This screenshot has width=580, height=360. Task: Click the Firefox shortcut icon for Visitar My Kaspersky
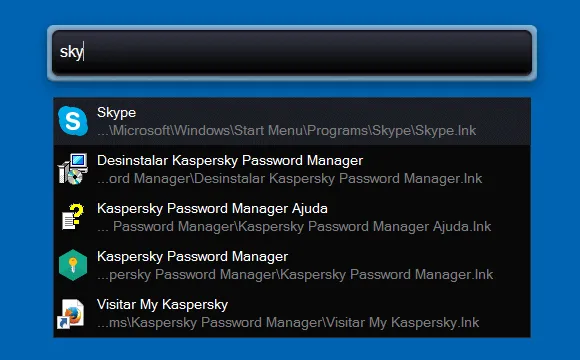(71, 313)
